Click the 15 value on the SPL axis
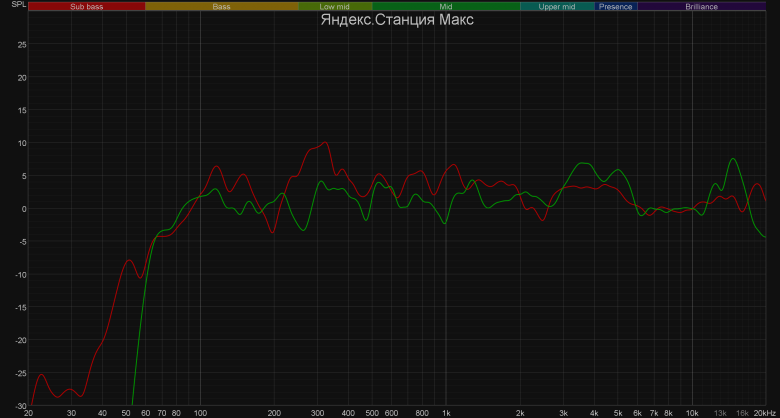Image resolution: width=780 pixels, height=418 pixels. pyautogui.click(x=22, y=110)
